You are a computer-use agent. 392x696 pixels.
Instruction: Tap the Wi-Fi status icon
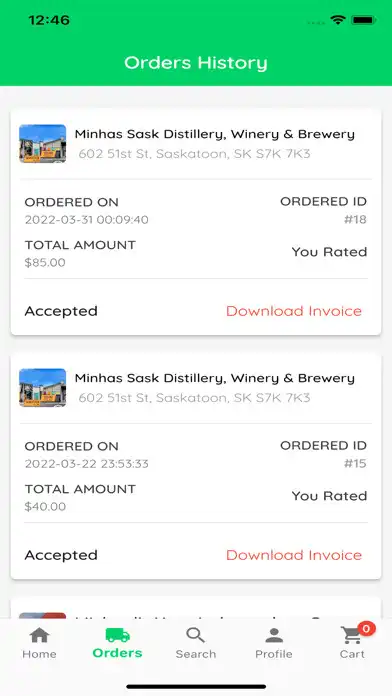pyautogui.click(x=338, y=20)
